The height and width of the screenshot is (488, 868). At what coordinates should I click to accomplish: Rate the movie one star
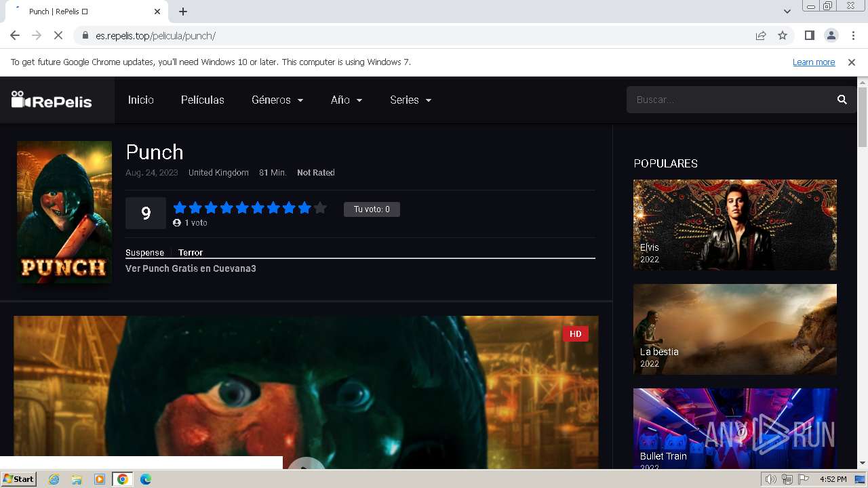point(180,208)
